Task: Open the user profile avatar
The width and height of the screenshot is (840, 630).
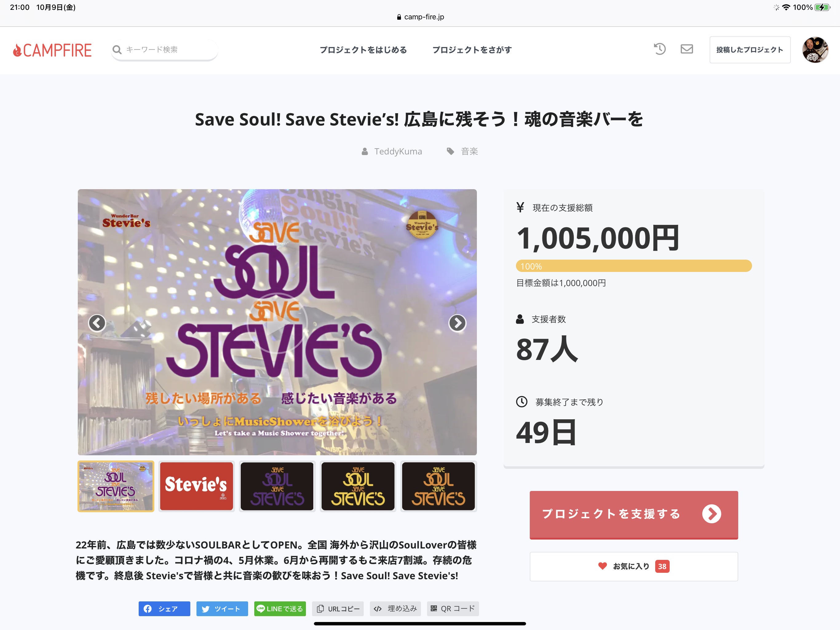Action: coord(815,50)
